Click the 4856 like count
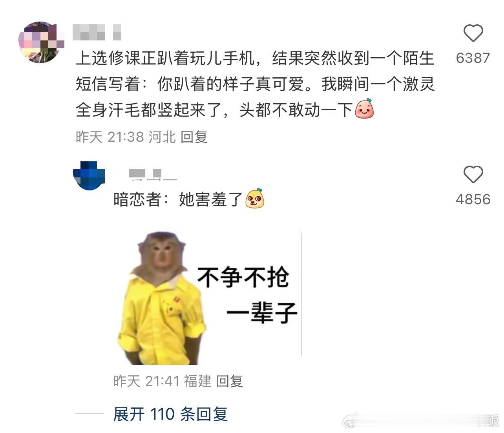 tap(473, 199)
